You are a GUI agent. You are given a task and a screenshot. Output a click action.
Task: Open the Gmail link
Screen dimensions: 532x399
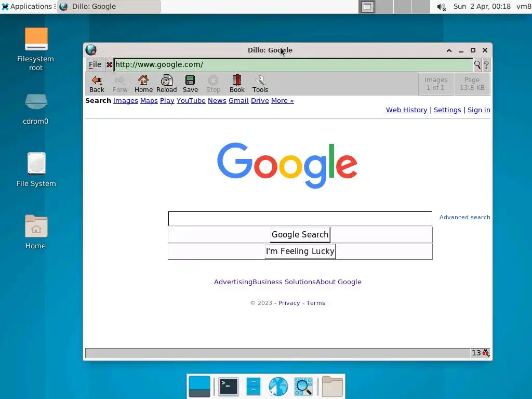[x=238, y=100]
